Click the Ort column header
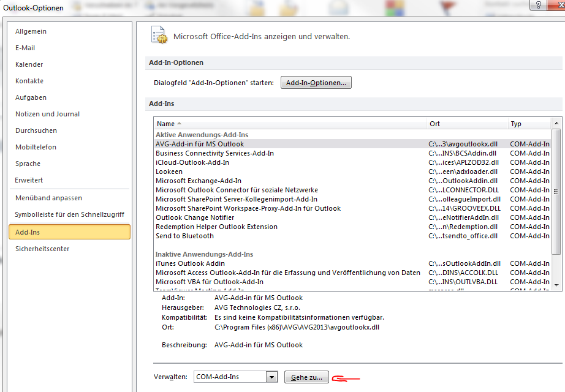The image size is (565, 392). [467, 124]
